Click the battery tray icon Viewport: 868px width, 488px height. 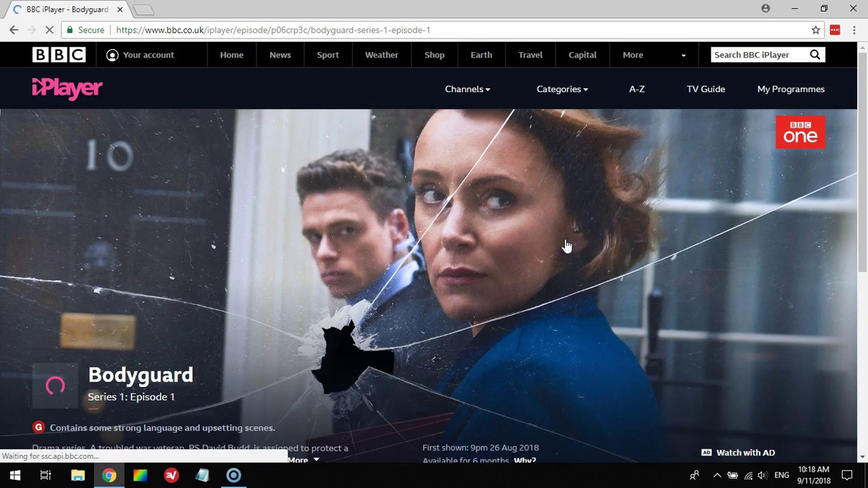click(732, 475)
